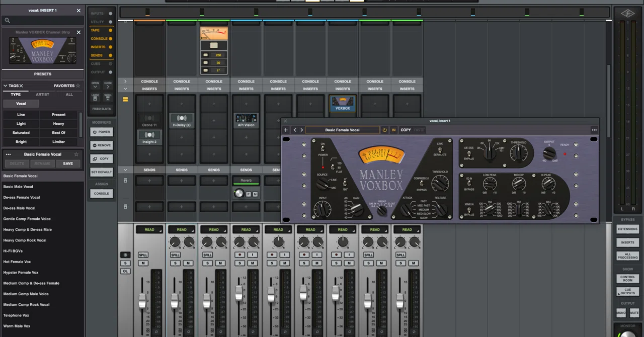
Task: Click FIXED SLOTS button
Action: [x=101, y=109]
